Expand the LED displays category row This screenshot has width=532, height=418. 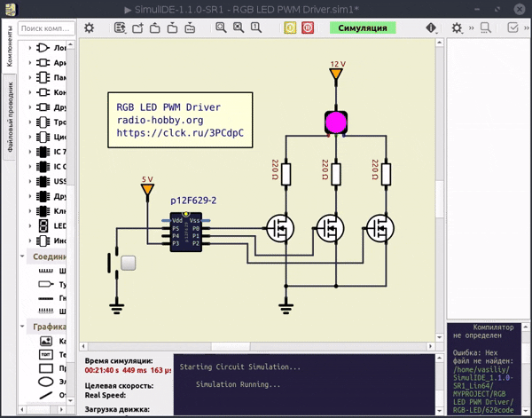pyautogui.click(x=30, y=225)
